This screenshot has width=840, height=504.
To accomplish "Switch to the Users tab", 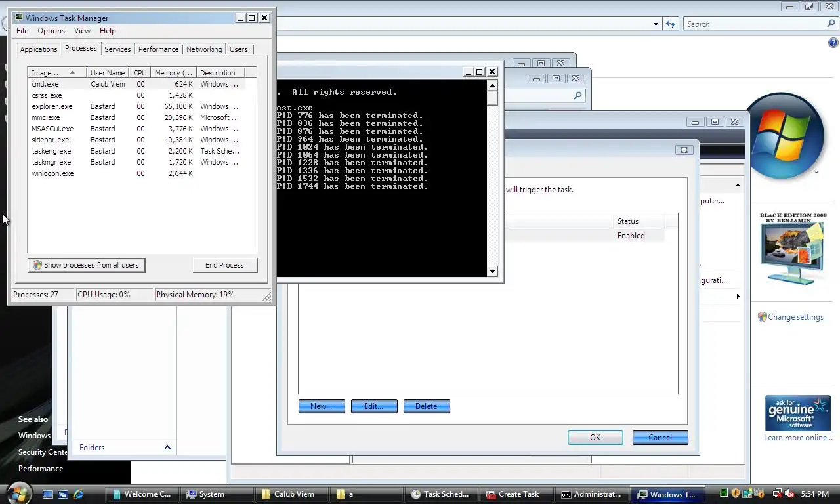I will [x=239, y=49].
